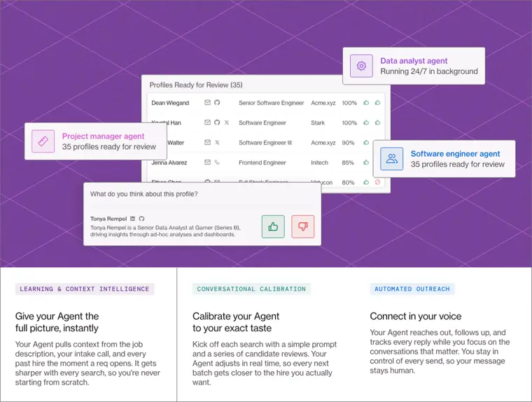Click the green thumbs-up approve button

click(273, 227)
